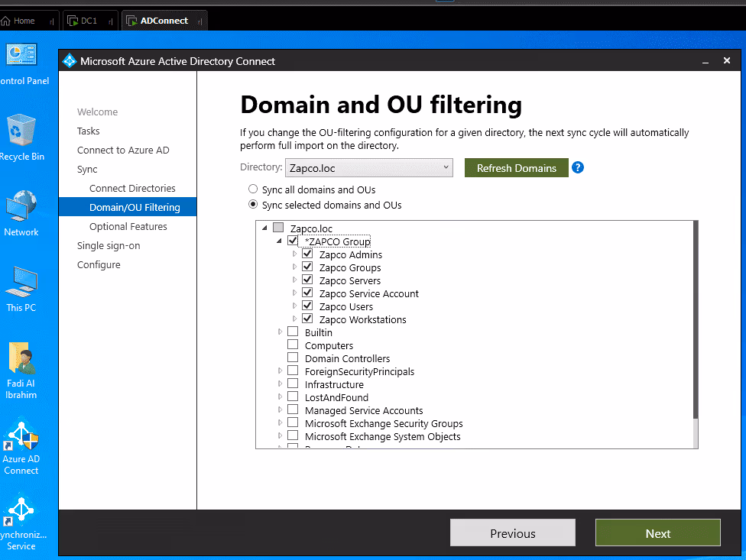Go to Connect to Azure AD step

(123, 151)
